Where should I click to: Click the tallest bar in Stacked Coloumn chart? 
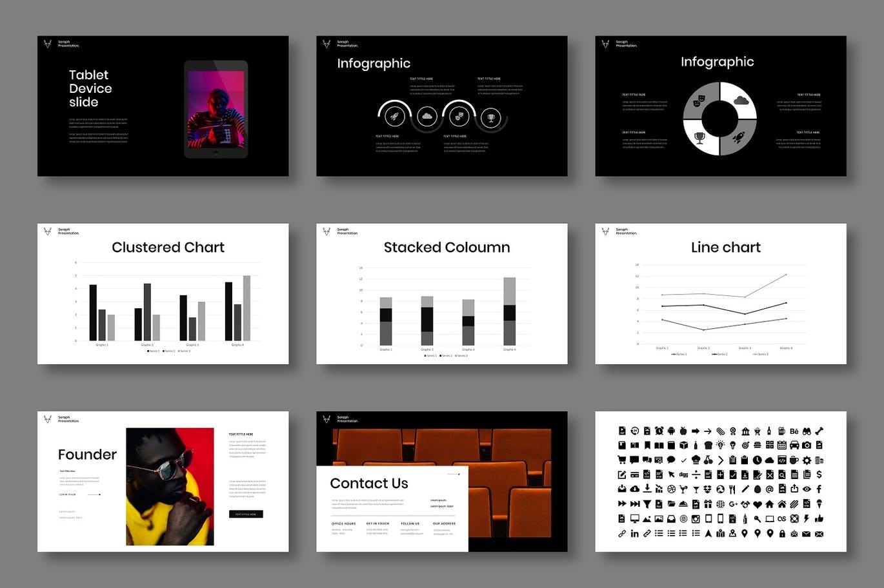[509, 311]
